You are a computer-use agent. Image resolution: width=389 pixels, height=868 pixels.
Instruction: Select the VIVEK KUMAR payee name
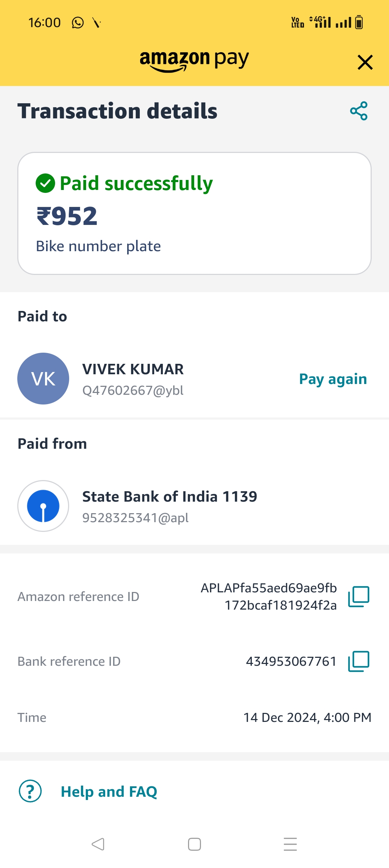coord(133,369)
